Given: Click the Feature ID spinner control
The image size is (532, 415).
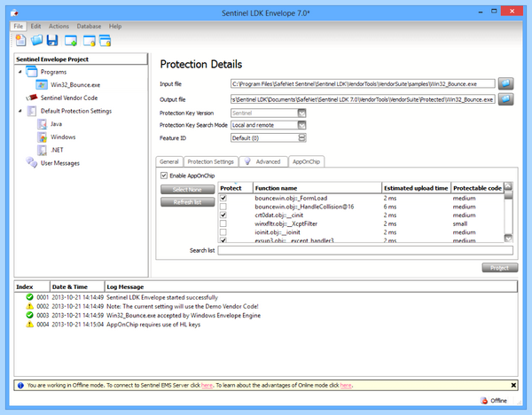Looking at the screenshot, I should click(x=301, y=137).
